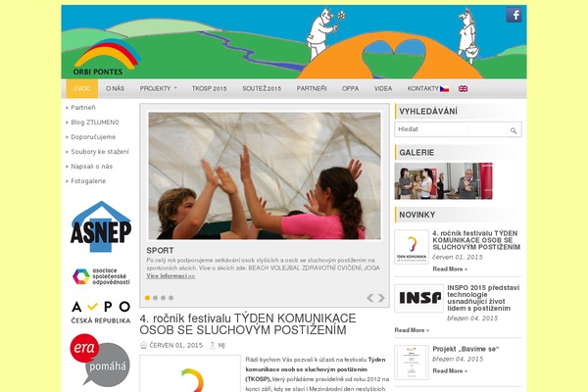Viewport: 588px width, 392px height.
Task: Open the Blog ZTLUMENO sidebar link
Action: tap(94, 122)
